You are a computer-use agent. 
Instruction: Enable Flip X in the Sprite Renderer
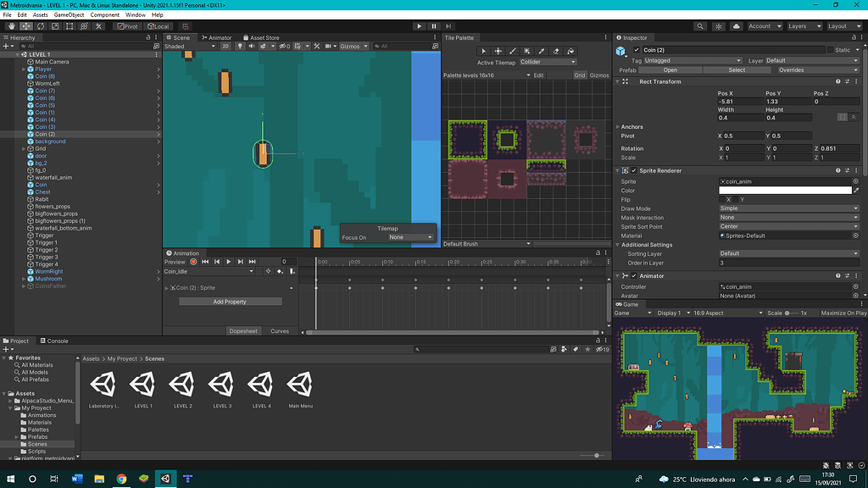[722, 200]
